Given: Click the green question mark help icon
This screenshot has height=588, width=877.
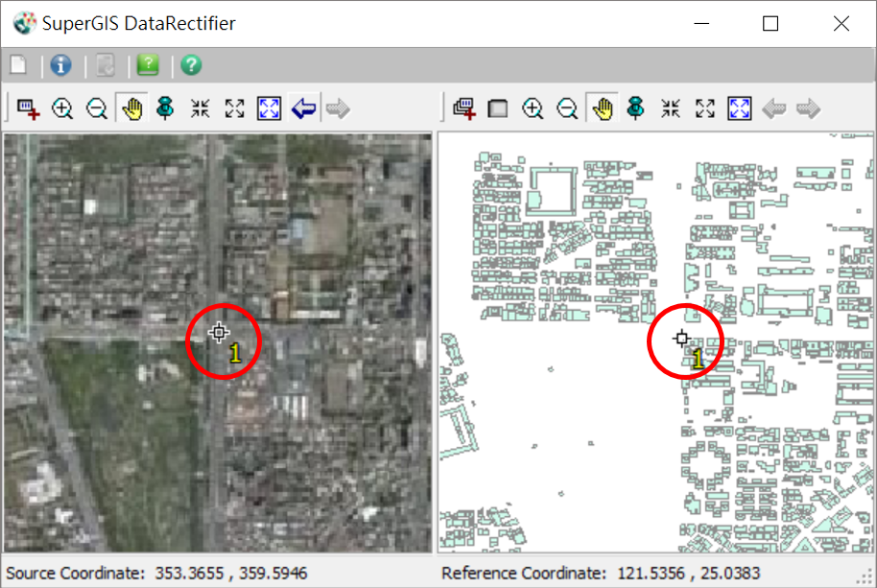Looking at the screenshot, I should coord(191,65).
